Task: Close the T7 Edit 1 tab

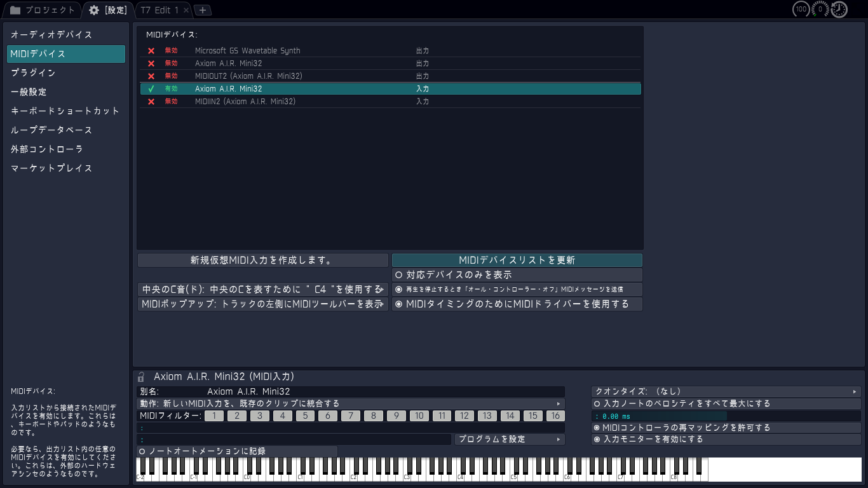Action: [x=186, y=10]
